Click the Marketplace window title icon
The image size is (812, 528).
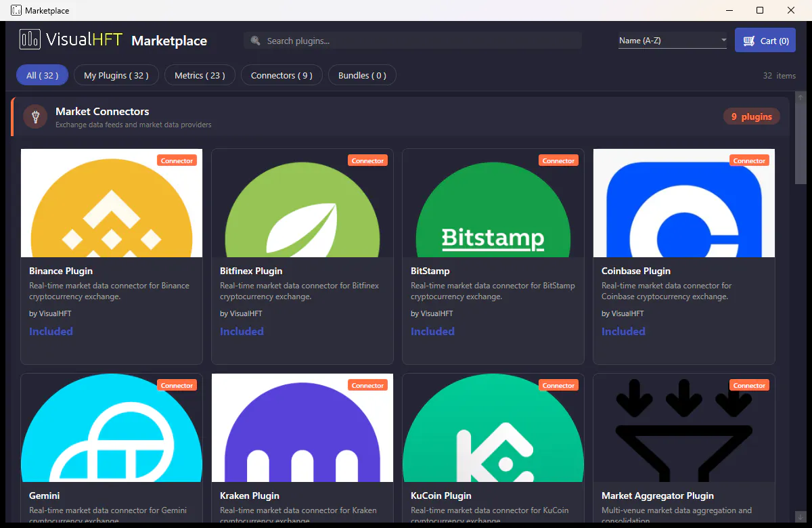point(16,10)
